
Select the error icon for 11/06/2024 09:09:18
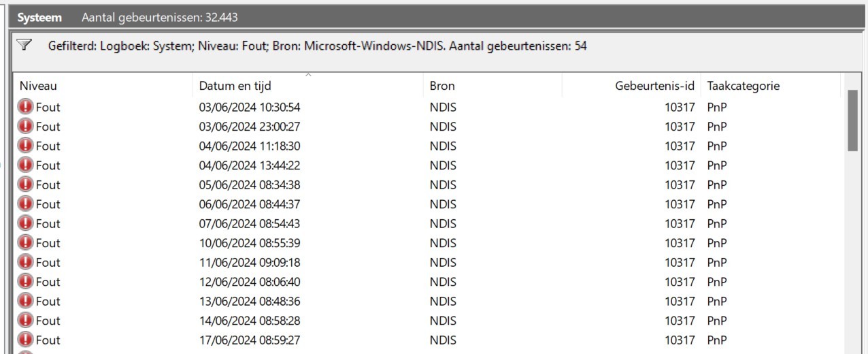[x=25, y=262]
